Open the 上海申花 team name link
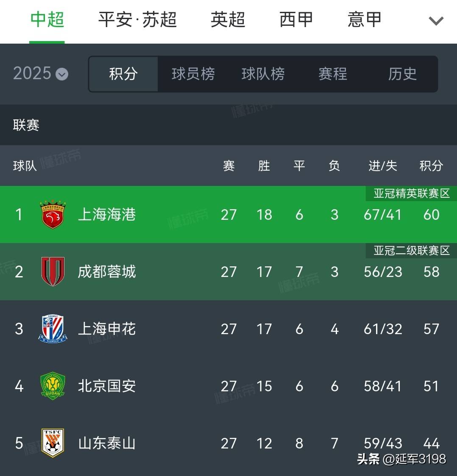The image size is (457, 476). 107,329
